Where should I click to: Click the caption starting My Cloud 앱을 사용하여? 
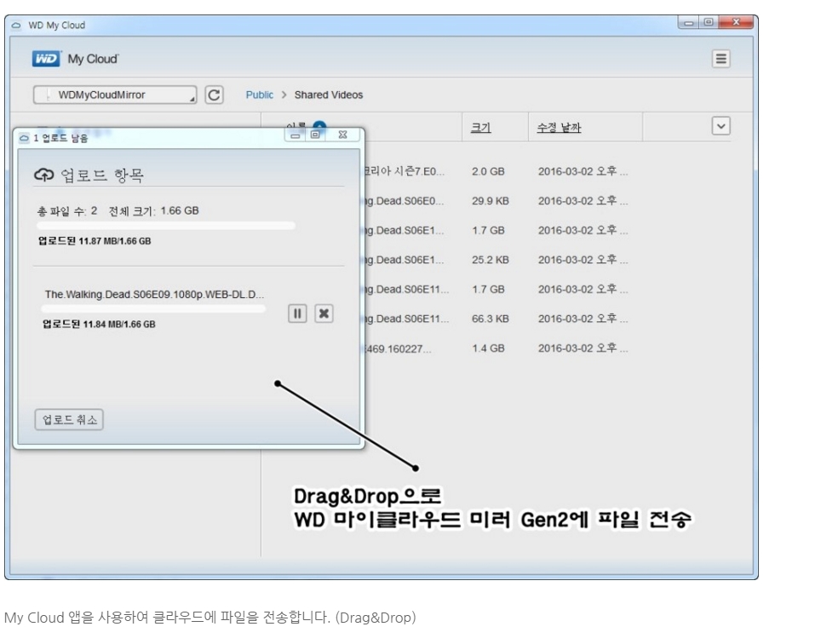pyautogui.click(x=210, y=618)
